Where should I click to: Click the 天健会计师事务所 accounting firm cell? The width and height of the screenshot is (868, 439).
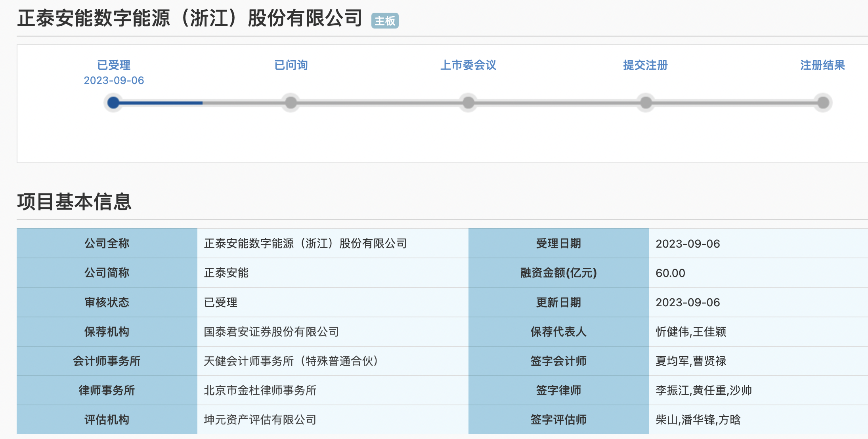point(291,361)
